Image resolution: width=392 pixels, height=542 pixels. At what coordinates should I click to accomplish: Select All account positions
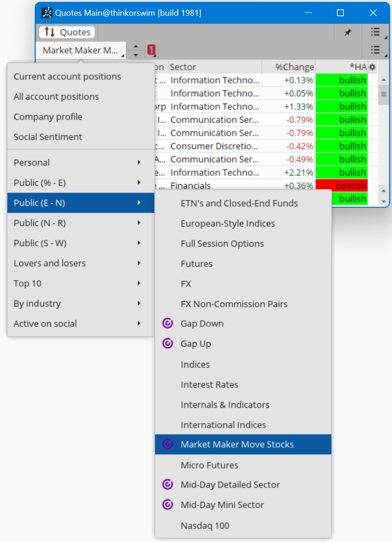81,96
